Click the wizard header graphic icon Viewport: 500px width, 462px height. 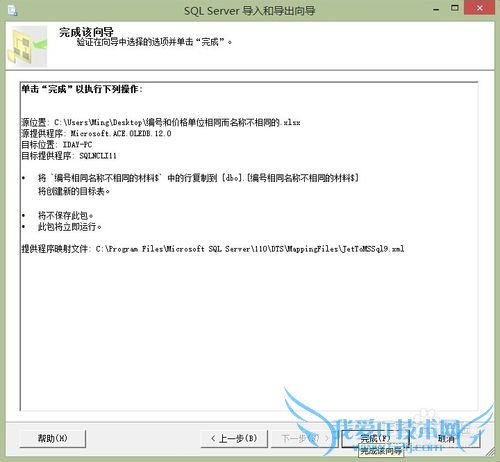27,46
